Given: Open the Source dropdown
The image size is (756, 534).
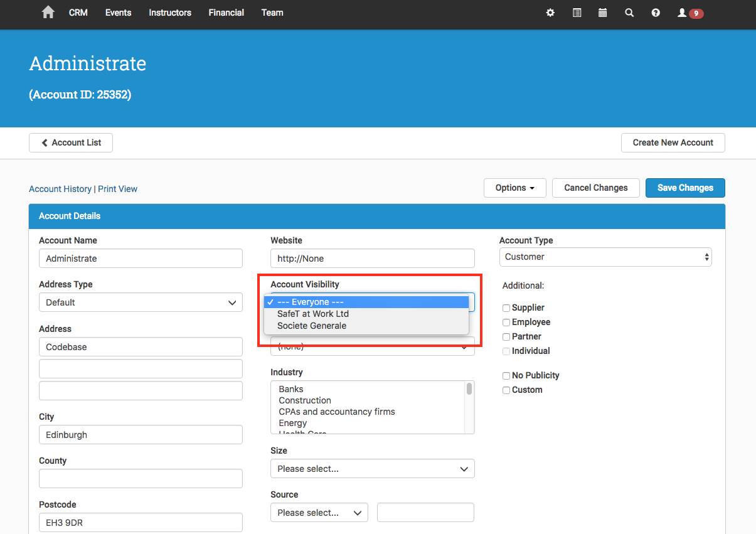Looking at the screenshot, I should (319, 513).
